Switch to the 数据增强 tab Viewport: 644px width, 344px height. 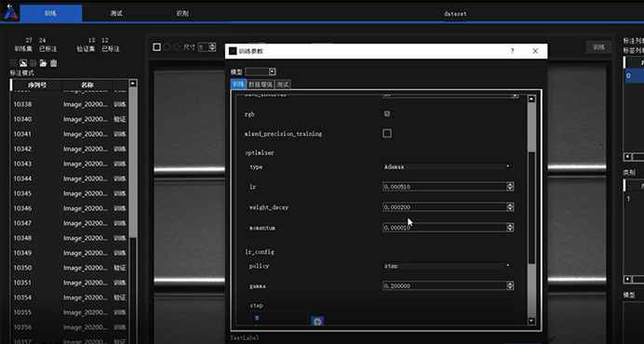click(x=261, y=85)
